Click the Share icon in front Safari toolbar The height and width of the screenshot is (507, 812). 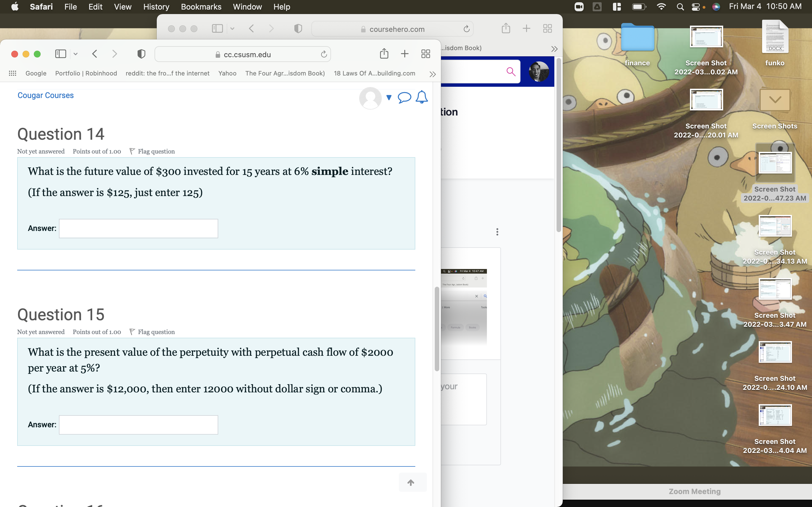384,54
